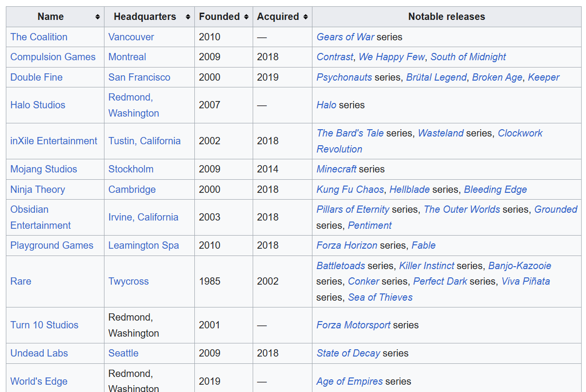
Task: Follow the Twycross link
Action: tap(129, 281)
